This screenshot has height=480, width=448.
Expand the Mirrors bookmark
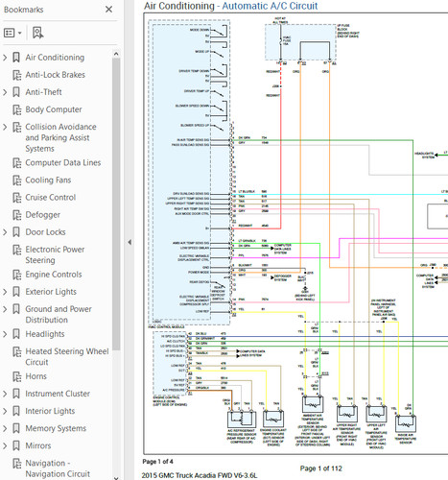5,445
